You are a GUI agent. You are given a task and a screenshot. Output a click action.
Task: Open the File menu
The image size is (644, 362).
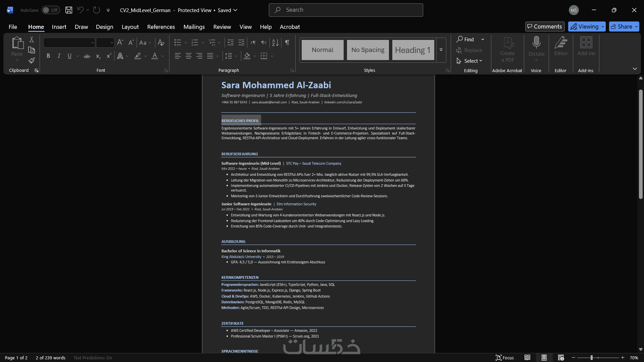[13, 27]
